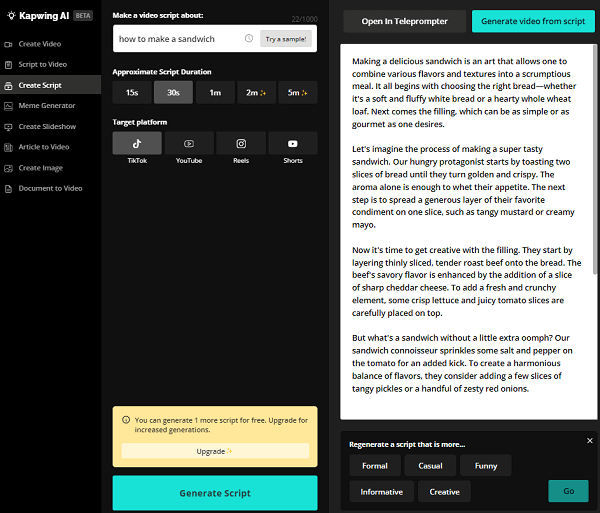Click Open In Teleprompter button
The width and height of the screenshot is (600, 513).
404,21
